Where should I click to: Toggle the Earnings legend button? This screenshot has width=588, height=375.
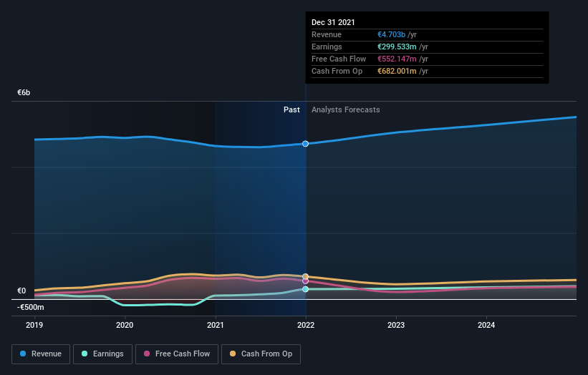tap(102, 354)
